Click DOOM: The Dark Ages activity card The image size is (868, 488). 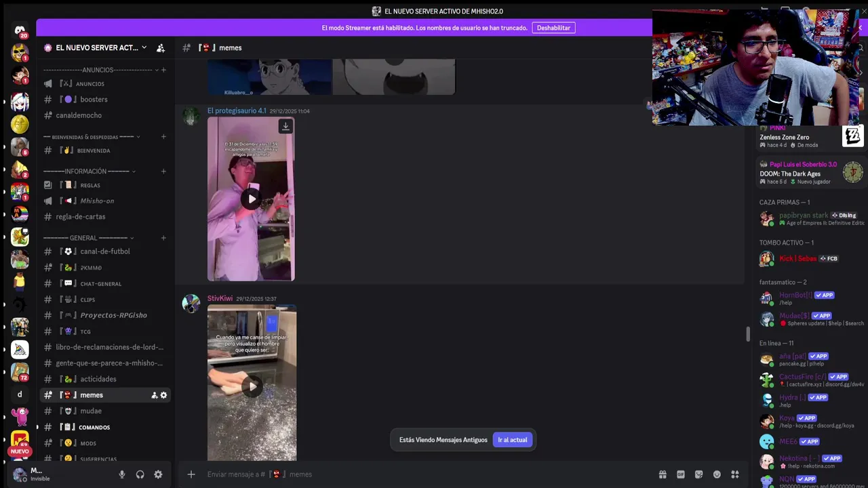[812, 174]
